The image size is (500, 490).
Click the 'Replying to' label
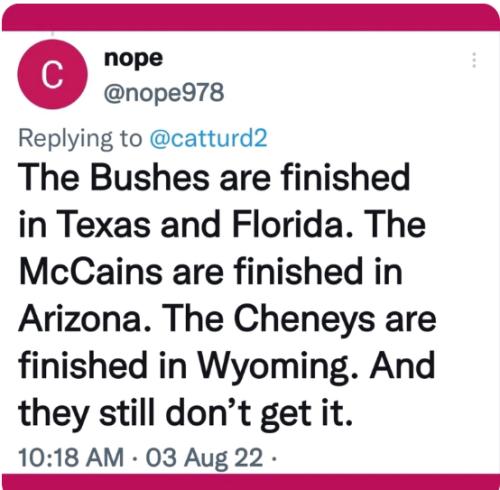pos(80,139)
